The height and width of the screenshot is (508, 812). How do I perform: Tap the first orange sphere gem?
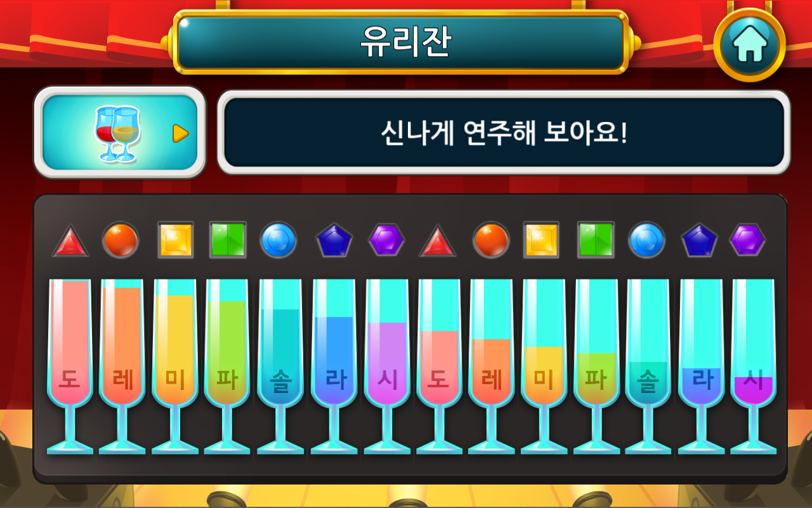click(121, 240)
